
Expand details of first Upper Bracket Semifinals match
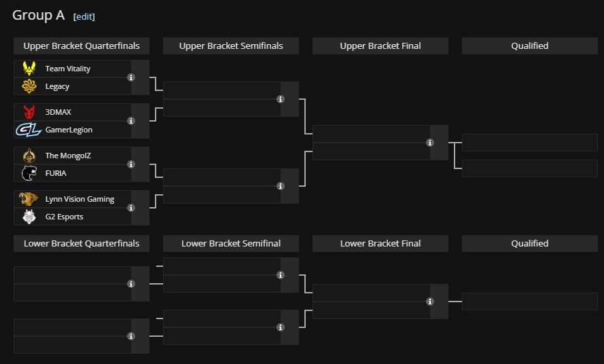click(x=281, y=99)
